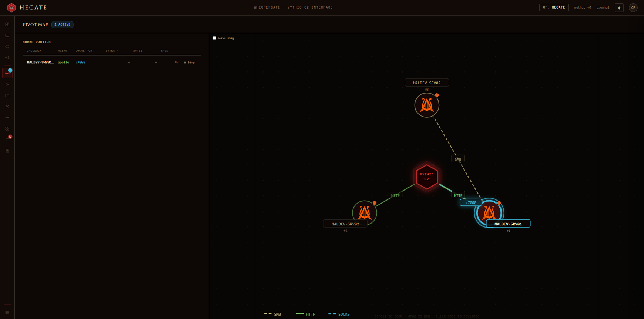Click the apollo agent cell
Screen dimensions: 644x319
pyautogui.click(x=63, y=63)
